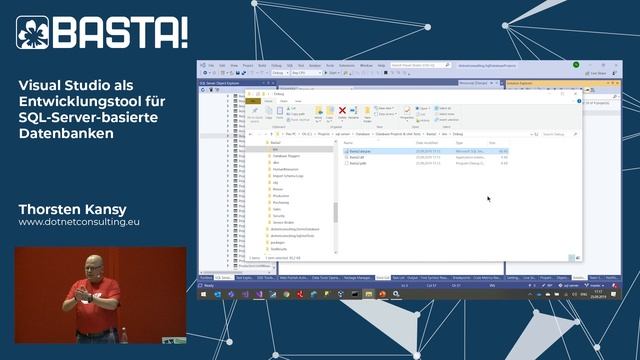Click Explorer navigation pane scrollbar
The width and height of the screenshot is (640, 360).
(336, 212)
